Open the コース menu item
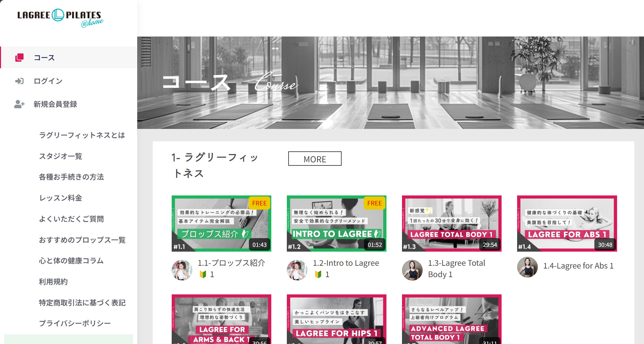The height and width of the screenshot is (344, 644). [x=69, y=58]
